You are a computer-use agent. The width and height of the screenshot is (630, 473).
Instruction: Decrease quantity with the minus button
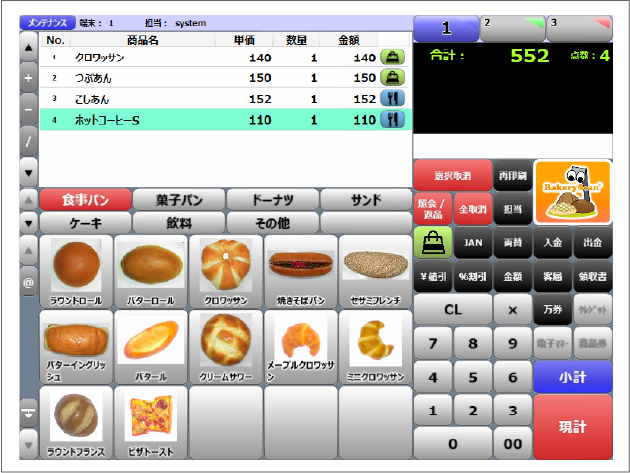point(29,110)
